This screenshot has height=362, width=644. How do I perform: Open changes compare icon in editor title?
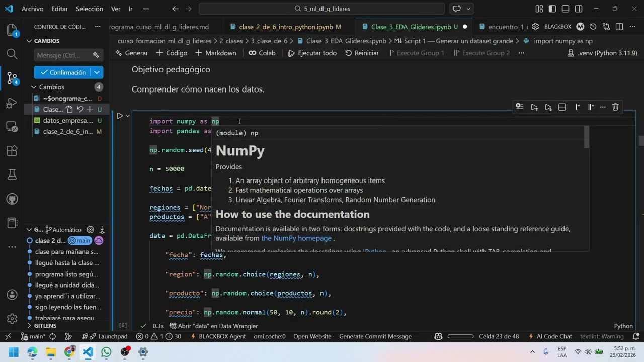pos(606,27)
